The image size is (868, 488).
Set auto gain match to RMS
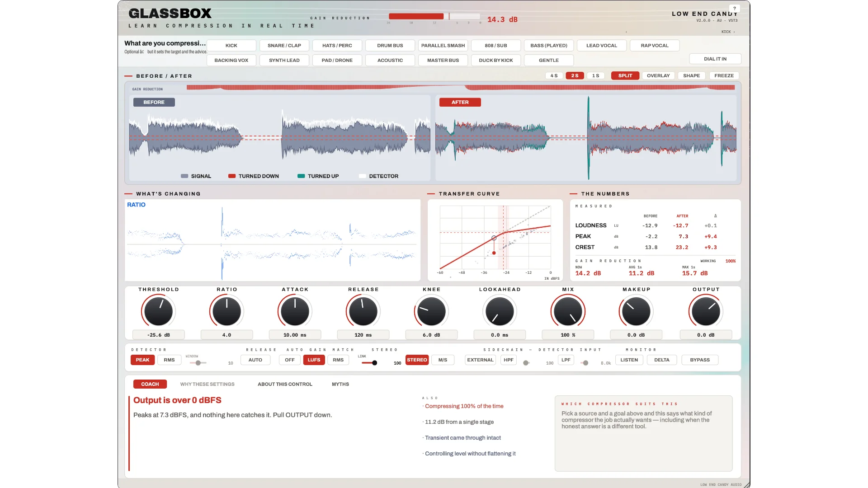coord(338,360)
